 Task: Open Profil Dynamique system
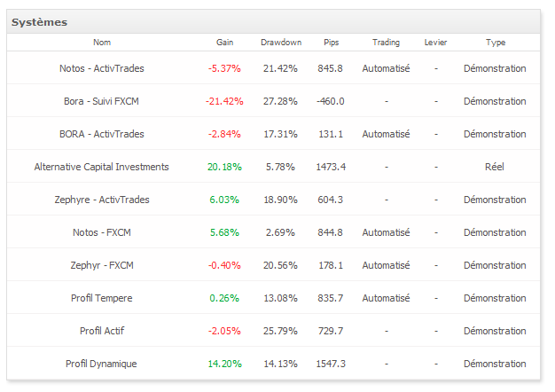pos(102,364)
